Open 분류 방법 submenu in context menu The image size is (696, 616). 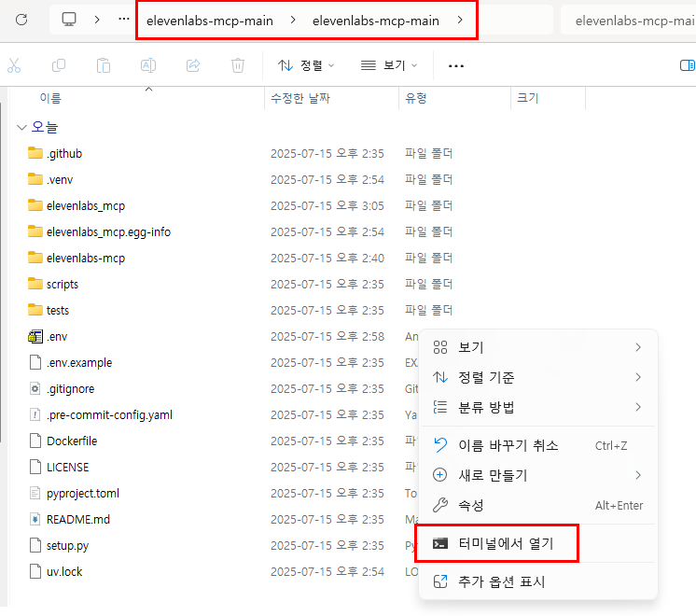[538, 407]
